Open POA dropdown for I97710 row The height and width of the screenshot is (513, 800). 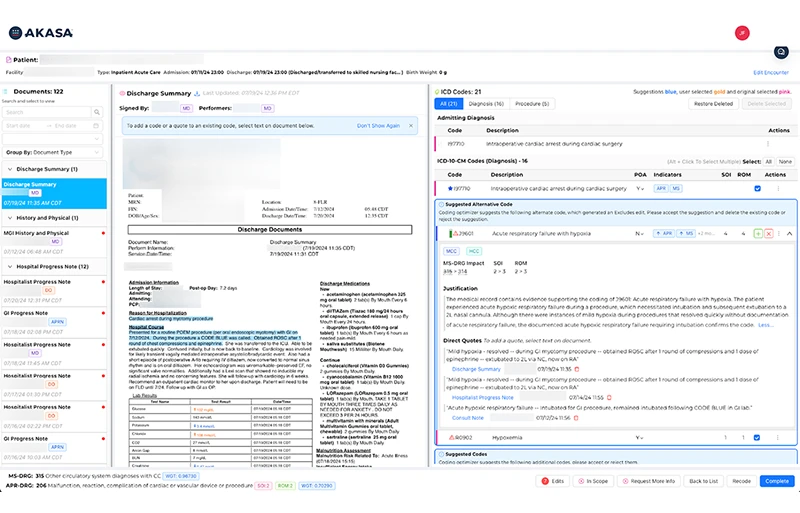point(640,188)
